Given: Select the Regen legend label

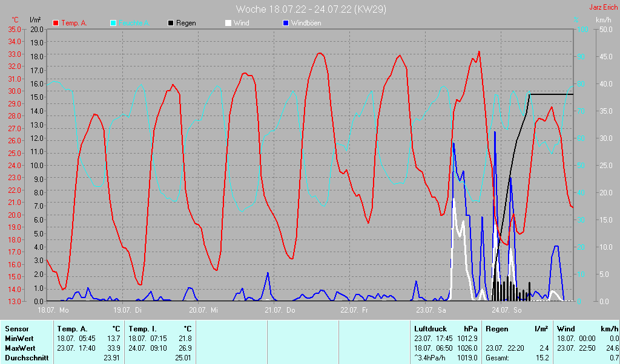Looking at the screenshot, I should pyautogui.click(x=186, y=23).
